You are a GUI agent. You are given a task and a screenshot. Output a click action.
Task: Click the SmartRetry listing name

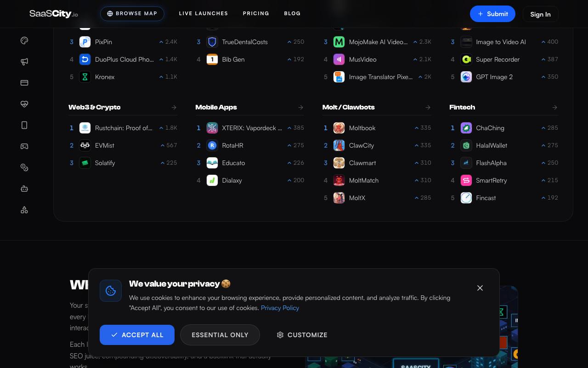click(x=492, y=180)
